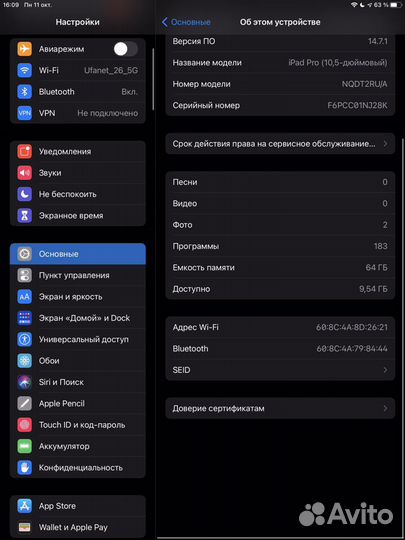The image size is (405, 540).
Task: Select Экранное время menu item
Action: point(78,216)
